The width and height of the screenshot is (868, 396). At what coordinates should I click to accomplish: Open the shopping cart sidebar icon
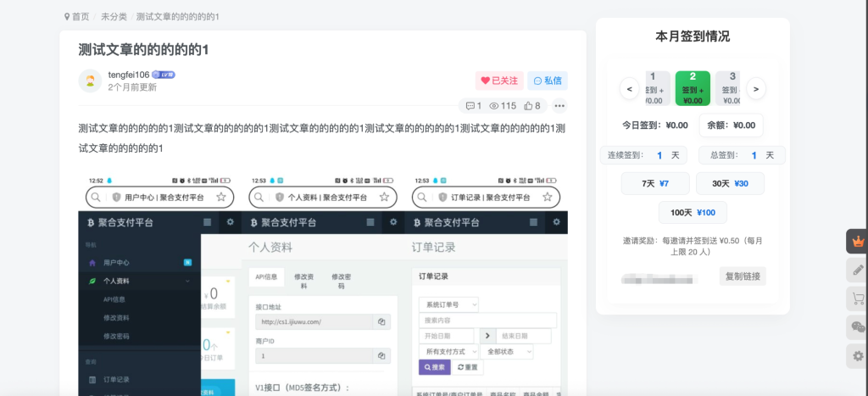[858, 299]
